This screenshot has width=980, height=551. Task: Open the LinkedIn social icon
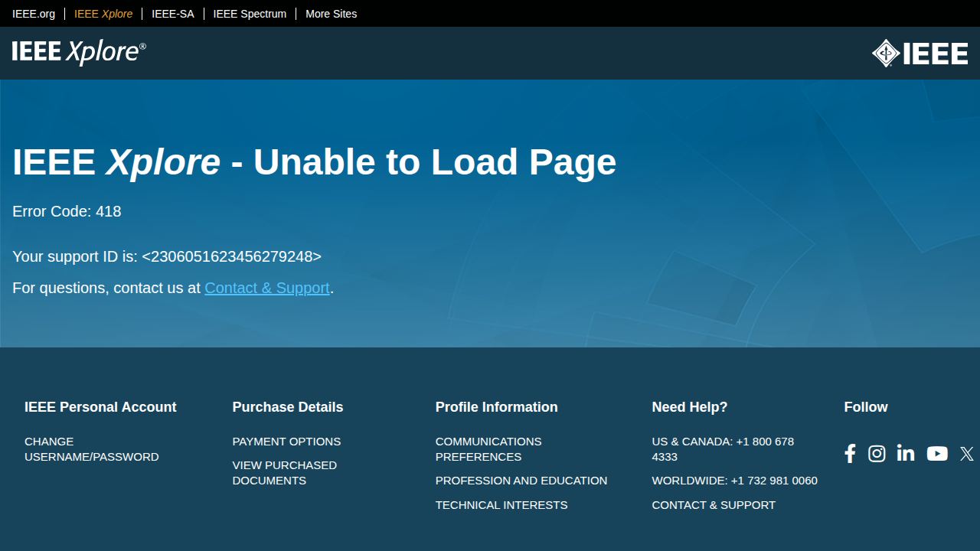(906, 453)
